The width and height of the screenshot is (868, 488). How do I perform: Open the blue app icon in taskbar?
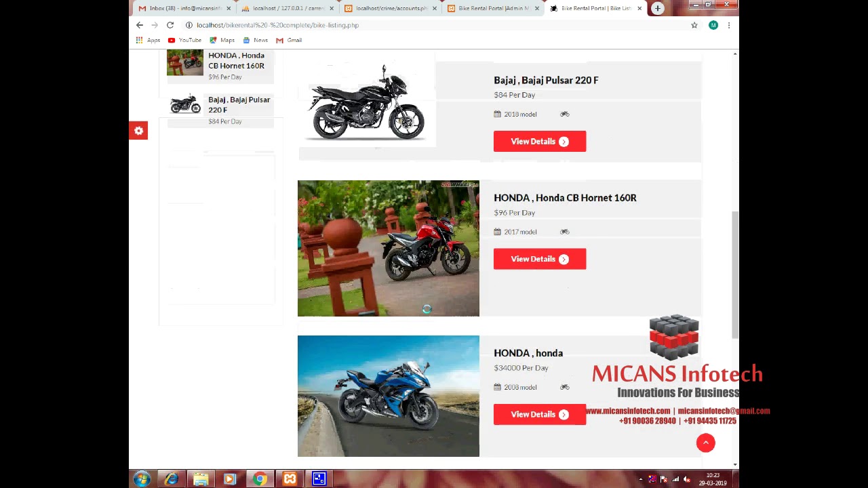319,479
